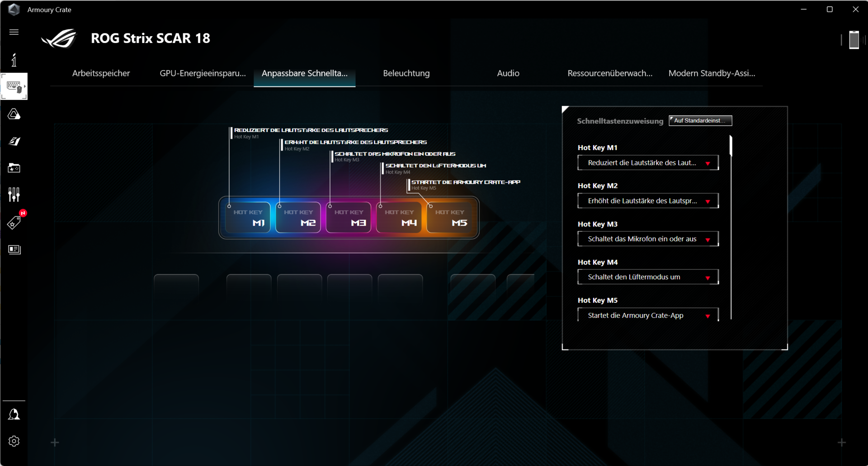Open the deals tag icon with notification

click(14, 222)
